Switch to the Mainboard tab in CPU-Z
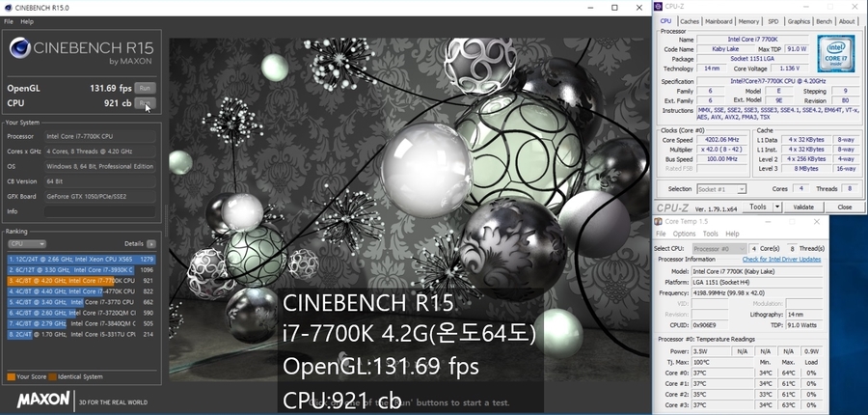This screenshot has width=868, height=415. [719, 21]
